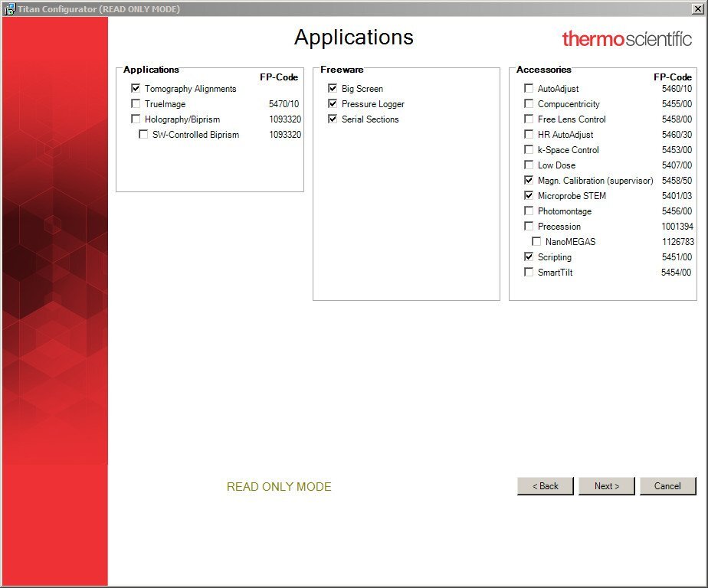Uncheck the Big Screen freeware option
This screenshot has width=708, height=588.
point(333,89)
